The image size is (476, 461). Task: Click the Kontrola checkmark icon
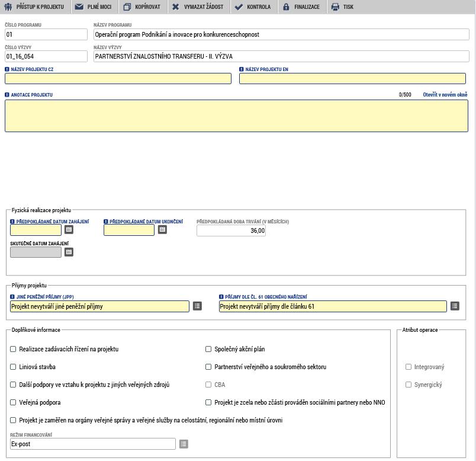239,7
